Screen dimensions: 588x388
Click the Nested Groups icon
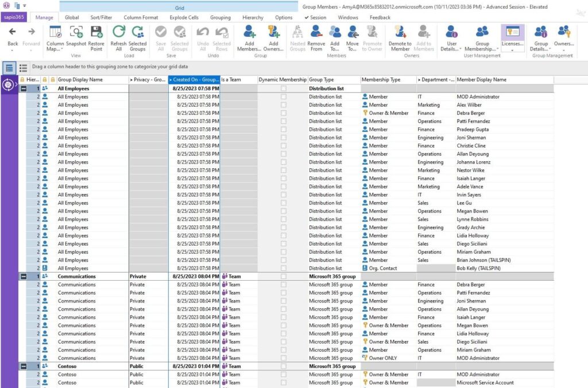point(298,32)
